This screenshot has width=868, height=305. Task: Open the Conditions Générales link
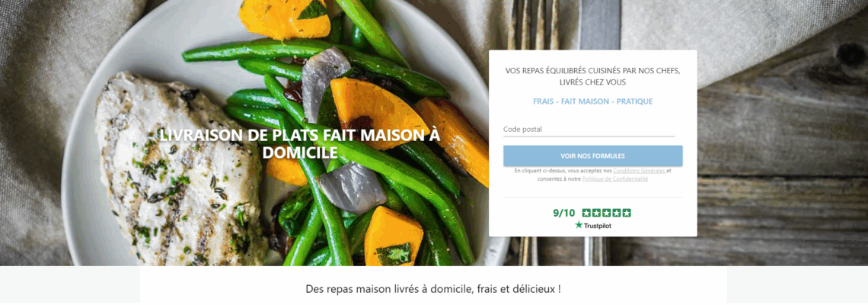639,171
